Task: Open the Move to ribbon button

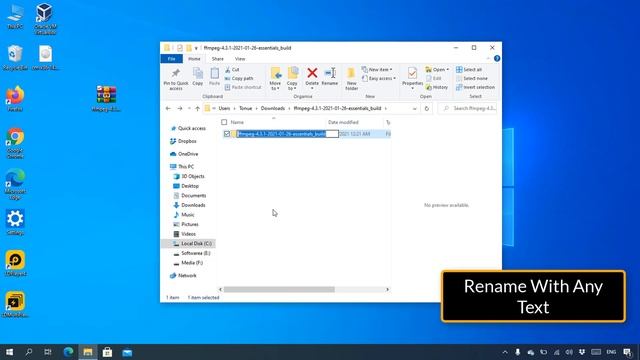Action: click(276, 79)
